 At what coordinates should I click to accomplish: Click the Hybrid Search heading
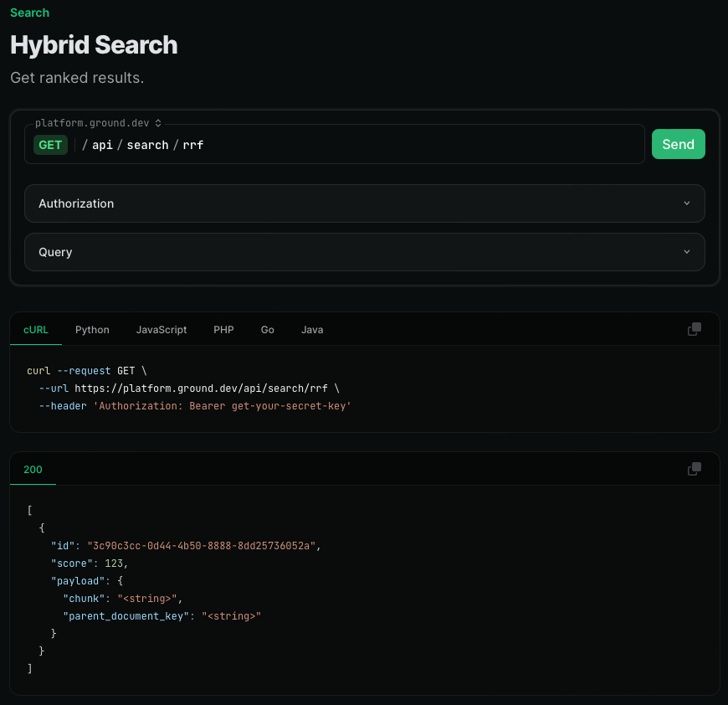[94, 45]
